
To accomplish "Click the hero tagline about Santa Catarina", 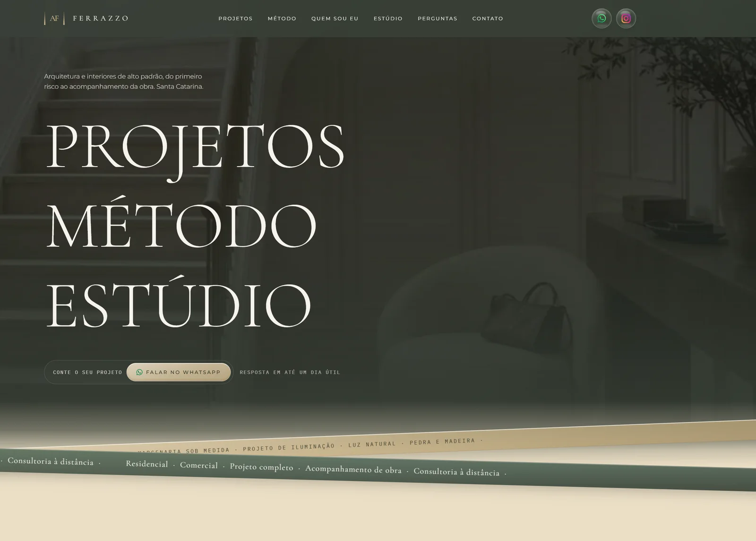I will (124, 81).
